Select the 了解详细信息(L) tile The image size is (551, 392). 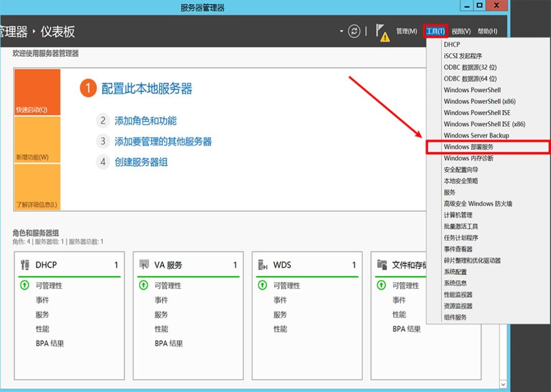[x=37, y=187]
